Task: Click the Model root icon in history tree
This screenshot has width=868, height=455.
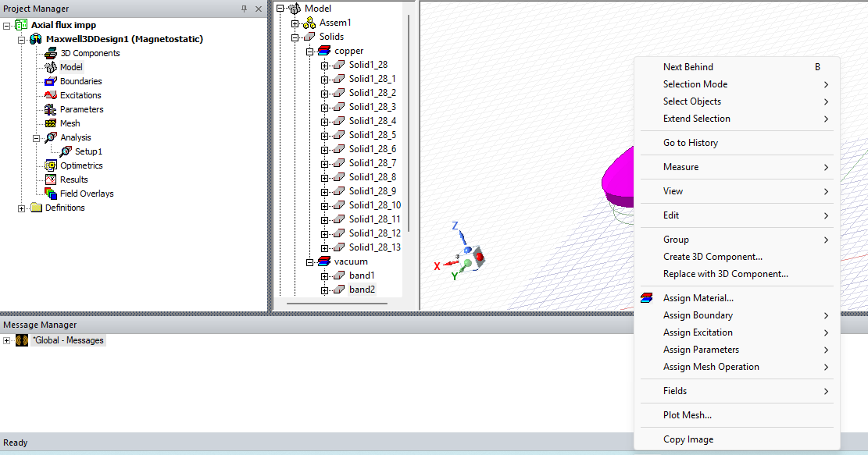Action: coord(295,9)
